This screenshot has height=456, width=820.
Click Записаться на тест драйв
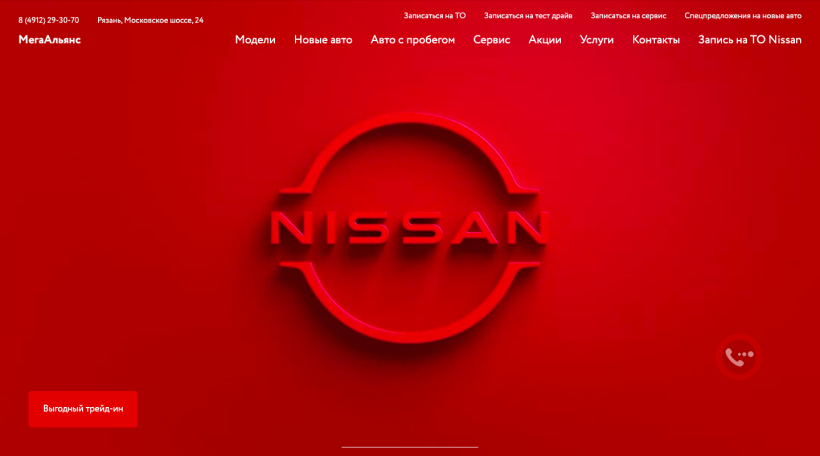tap(528, 16)
